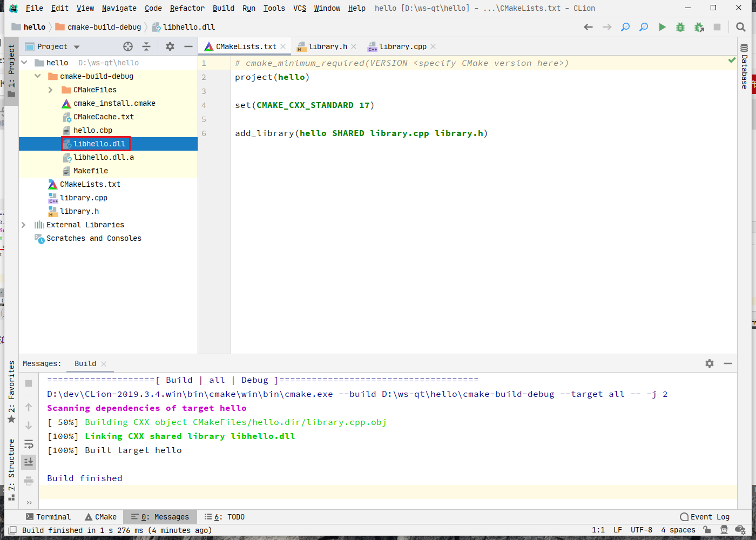The width and height of the screenshot is (756, 540).
Task: Open Search Everywhere magnifier icon
Action: [x=741, y=27]
